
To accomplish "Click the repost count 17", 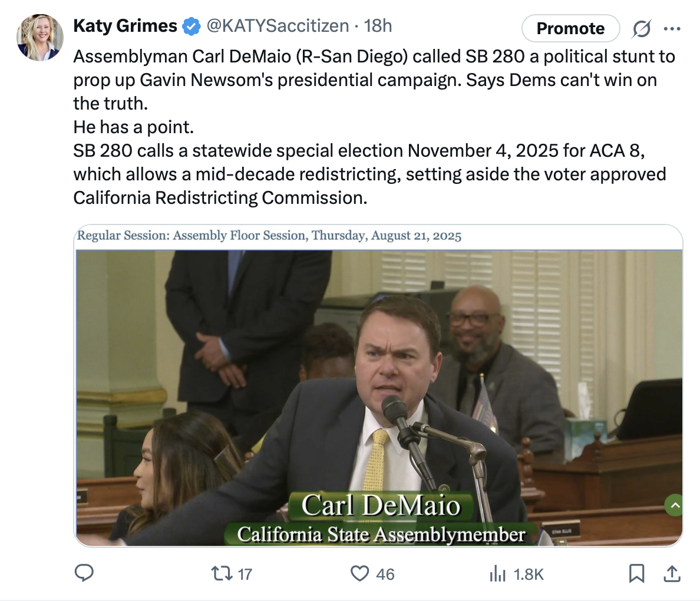I will [245, 574].
